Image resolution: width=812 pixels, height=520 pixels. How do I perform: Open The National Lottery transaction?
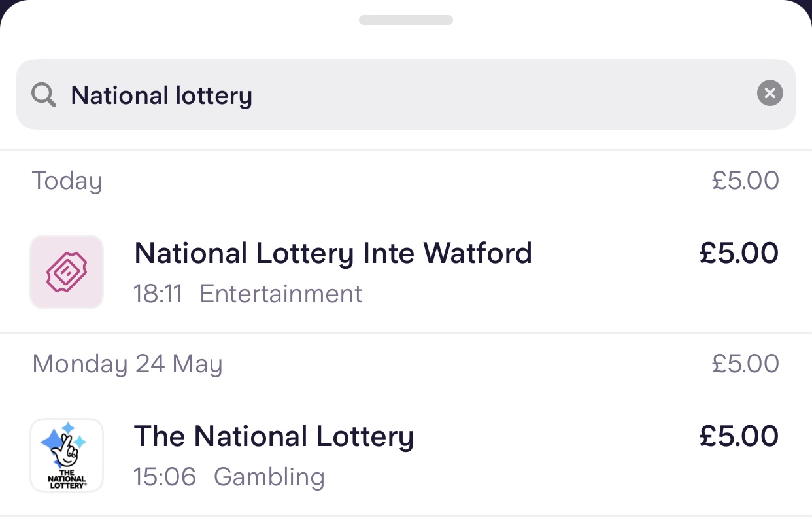(x=274, y=437)
